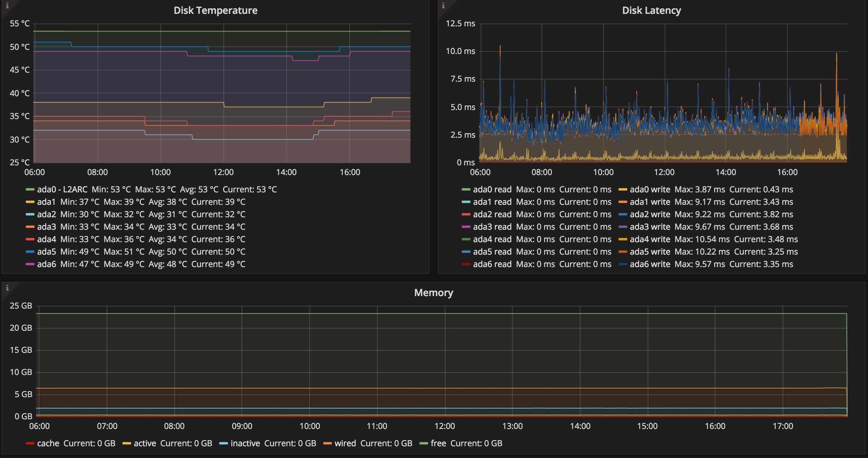Click the ada2 temperature legend label
868x458 pixels.
[x=46, y=214]
